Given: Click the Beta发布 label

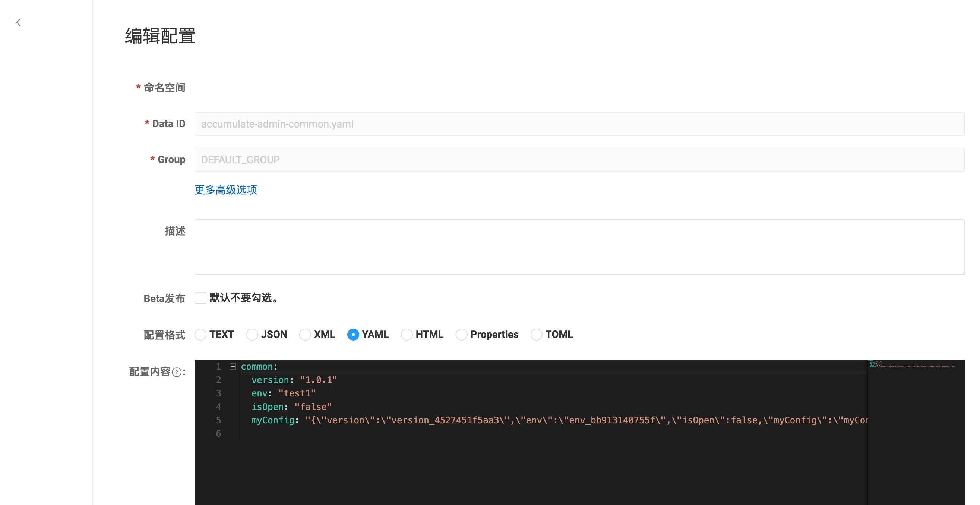Looking at the screenshot, I should (x=164, y=298).
